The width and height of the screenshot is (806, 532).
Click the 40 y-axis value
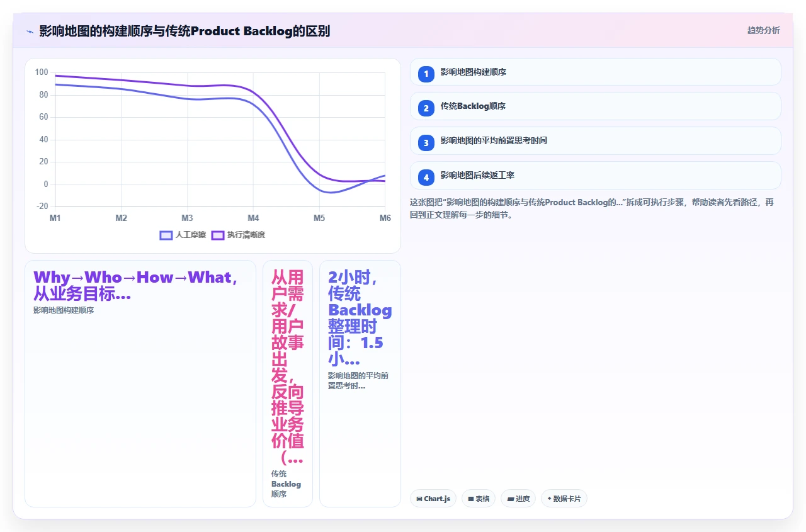[43, 139]
